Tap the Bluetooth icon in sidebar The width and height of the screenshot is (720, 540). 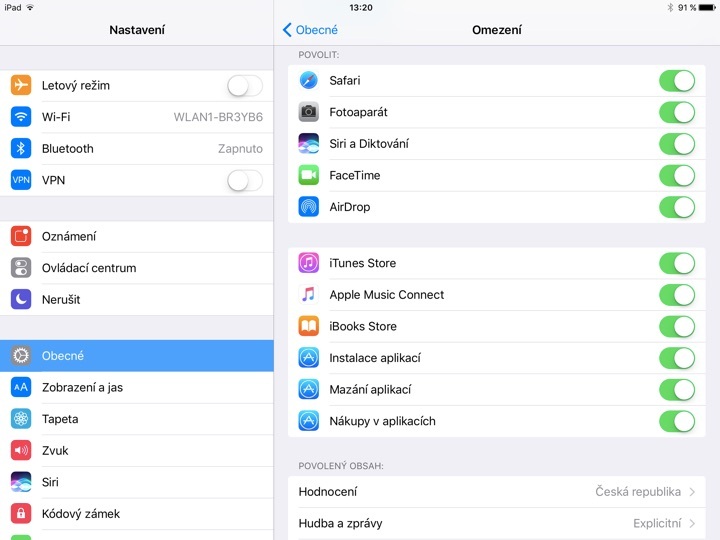pos(21,149)
